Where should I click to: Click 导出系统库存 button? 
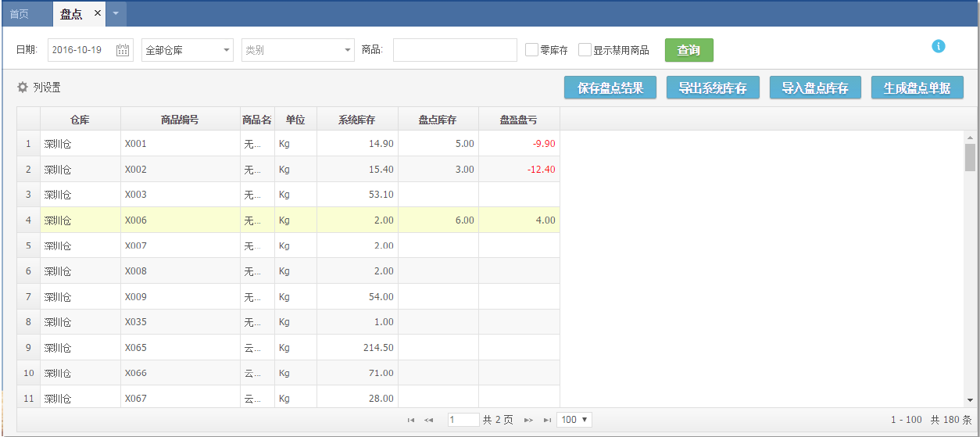click(713, 88)
